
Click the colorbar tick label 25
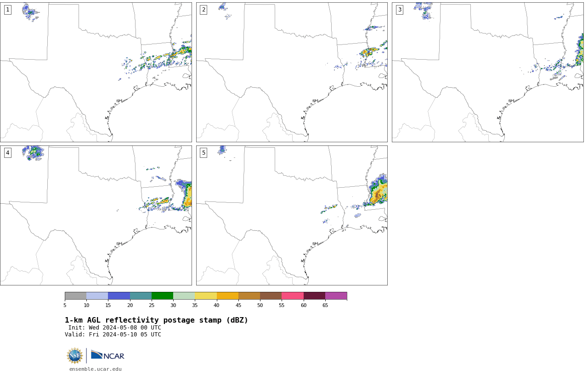(152, 305)
